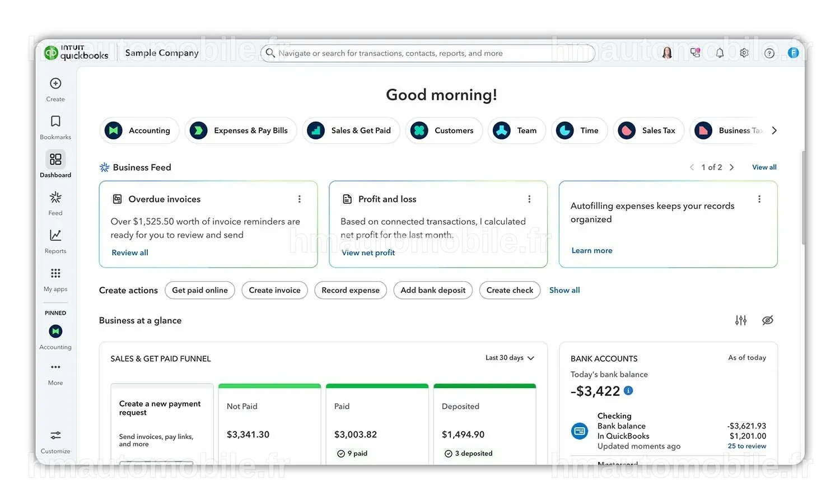Click Show all create actions link
Viewport: 840px width, 504px height.
[x=564, y=290]
